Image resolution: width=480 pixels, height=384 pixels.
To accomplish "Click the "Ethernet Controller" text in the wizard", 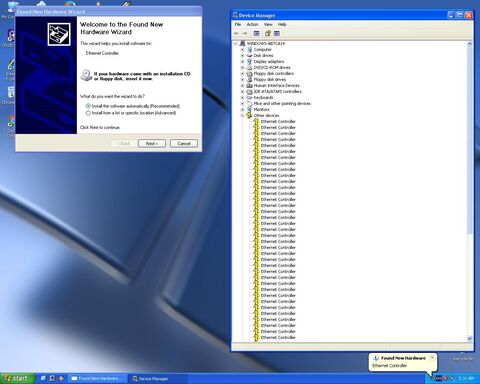I will tap(102, 53).
